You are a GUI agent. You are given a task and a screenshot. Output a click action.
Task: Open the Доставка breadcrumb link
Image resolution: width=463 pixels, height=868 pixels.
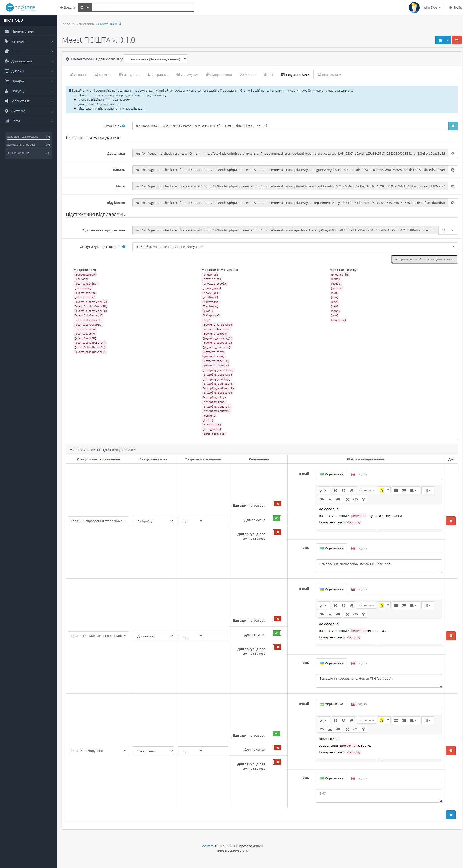[86, 24]
